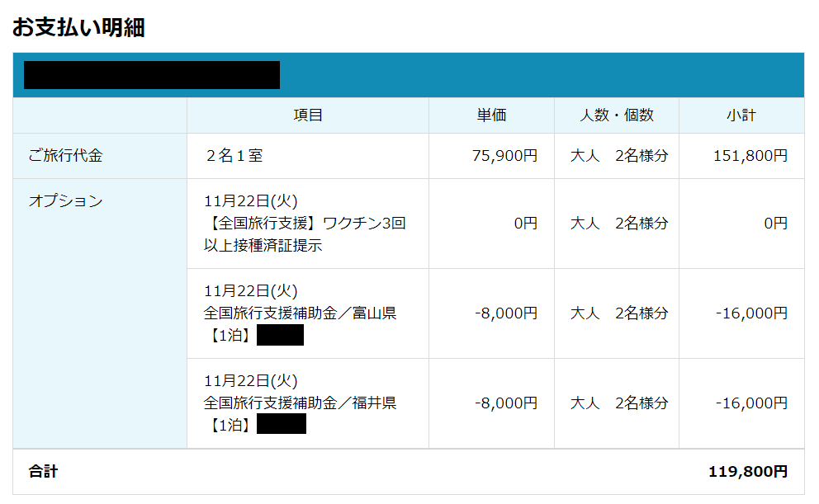Click the 全国旅行支援補助金/福井県 option item
This screenshot has width=819, height=504.
pos(301,403)
